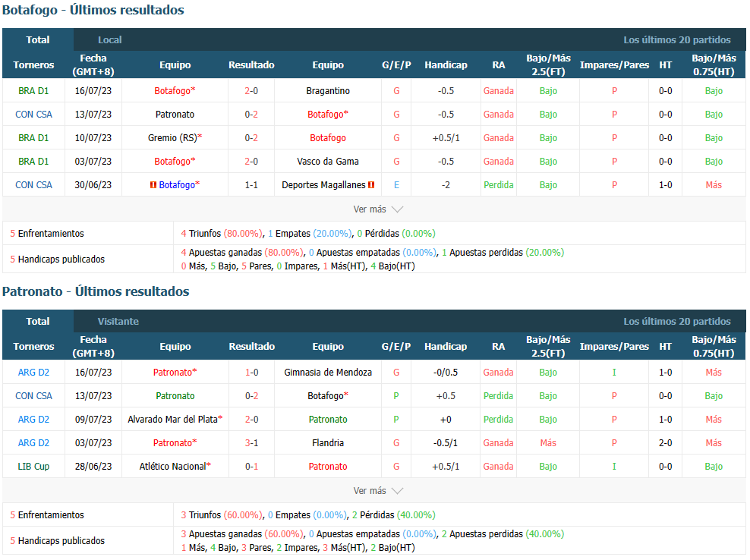750x560 pixels.
Task: Click 1-1 result against Deportes Magallanes
Action: (x=251, y=185)
